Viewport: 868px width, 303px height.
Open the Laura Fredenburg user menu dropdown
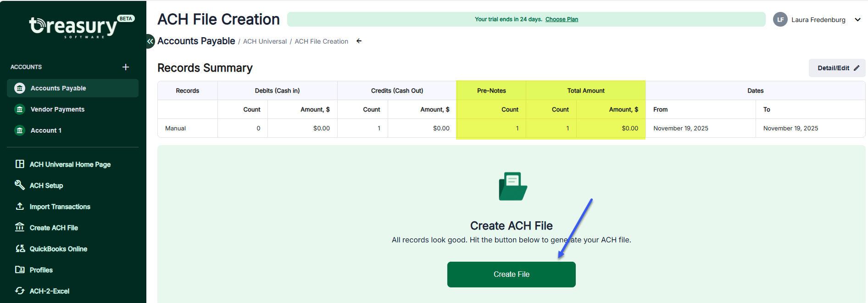pos(857,20)
